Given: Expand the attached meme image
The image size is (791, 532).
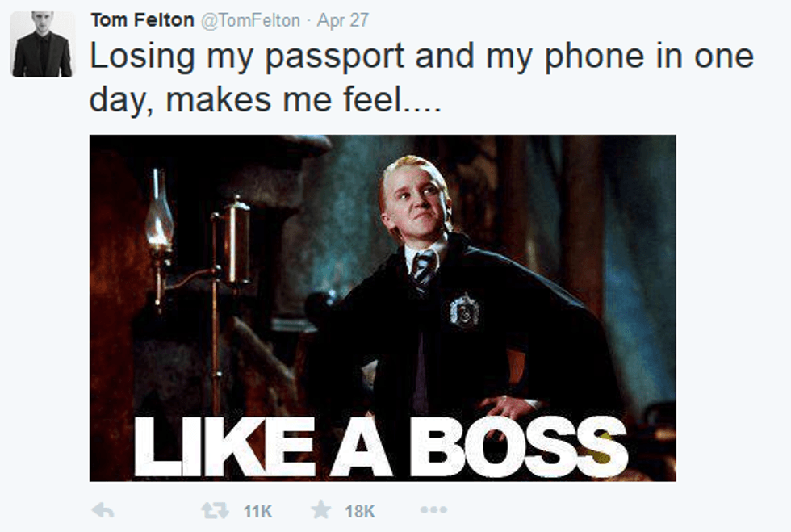Looking at the screenshot, I should [x=383, y=308].
